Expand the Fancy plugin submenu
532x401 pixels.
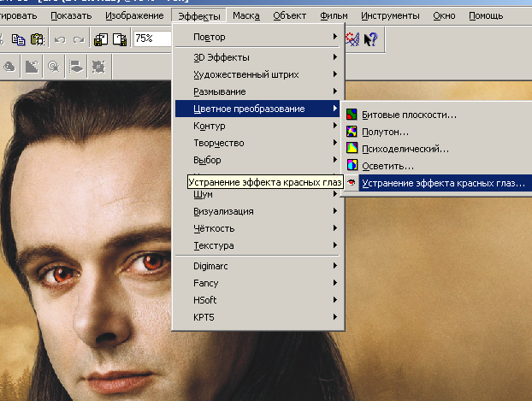257,283
